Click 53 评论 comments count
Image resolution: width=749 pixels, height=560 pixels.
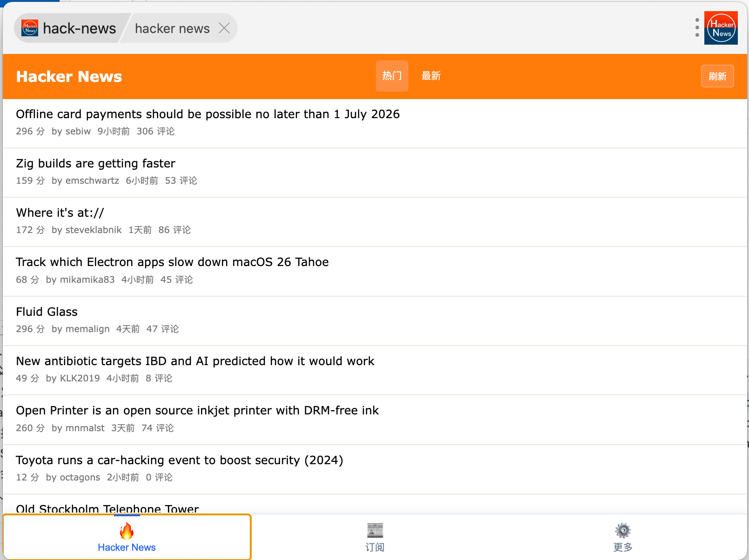coord(181,181)
